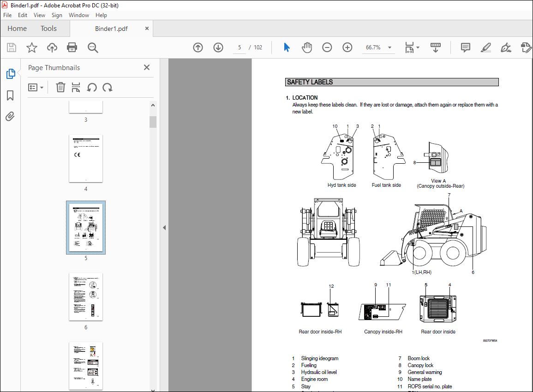Go to the next page arrow
The image size is (533, 392).
[x=218, y=47]
